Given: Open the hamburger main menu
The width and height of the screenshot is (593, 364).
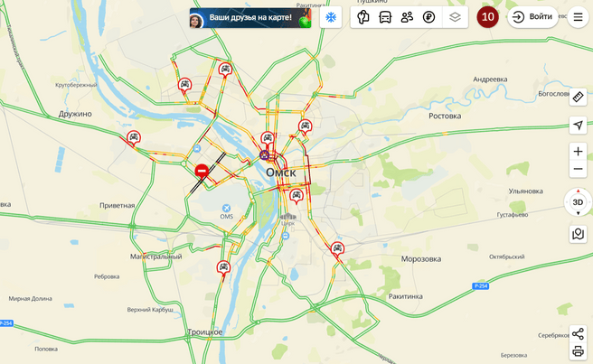Looking at the screenshot, I should (x=578, y=17).
